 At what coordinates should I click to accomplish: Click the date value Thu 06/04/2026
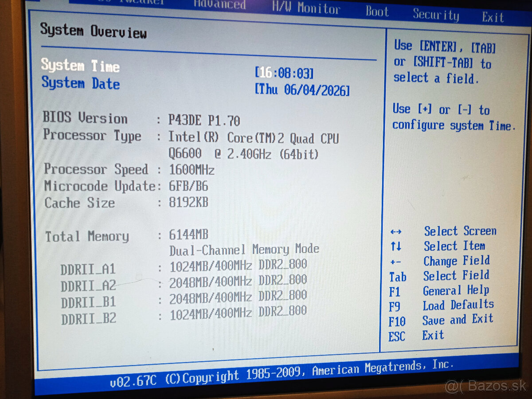(302, 90)
